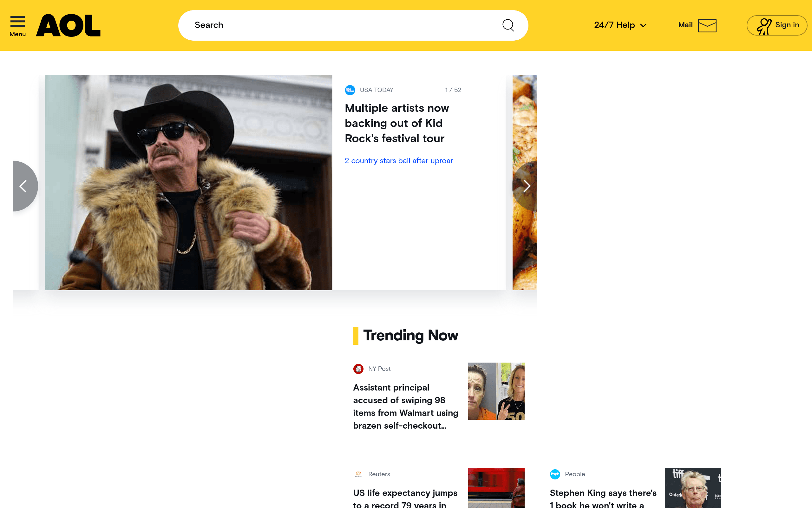Open the red train article thumbnail

click(496, 488)
